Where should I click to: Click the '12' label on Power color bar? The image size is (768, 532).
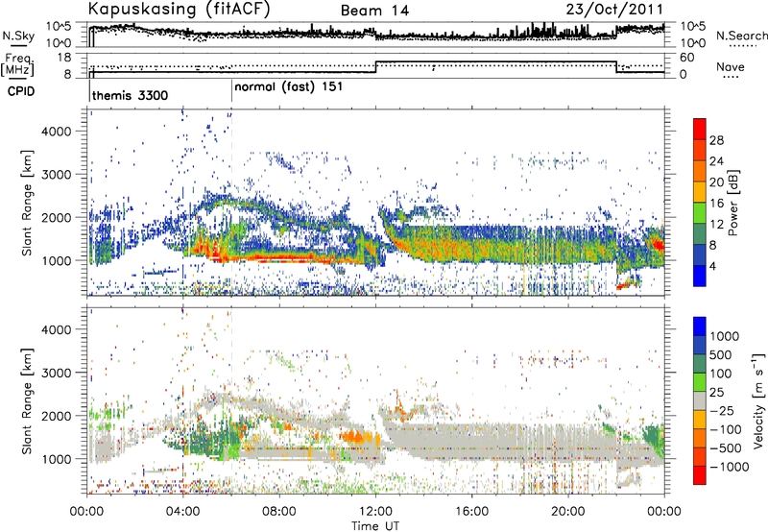click(x=716, y=225)
